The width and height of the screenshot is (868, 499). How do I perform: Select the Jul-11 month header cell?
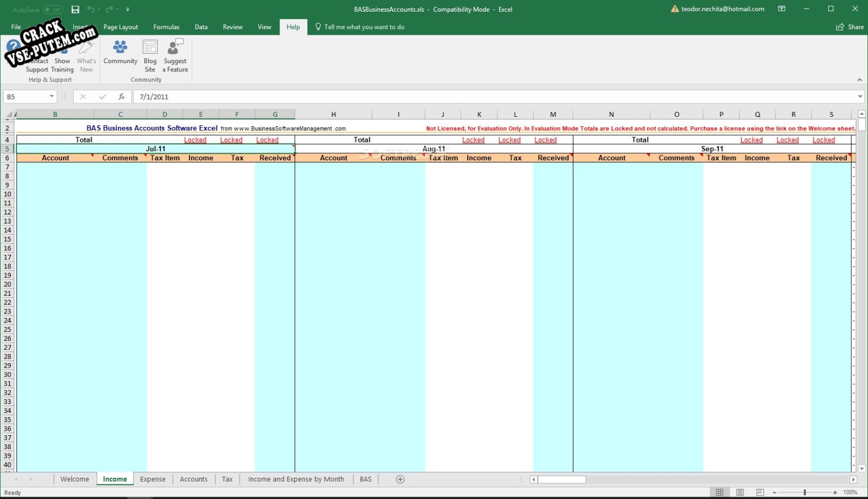(x=155, y=149)
